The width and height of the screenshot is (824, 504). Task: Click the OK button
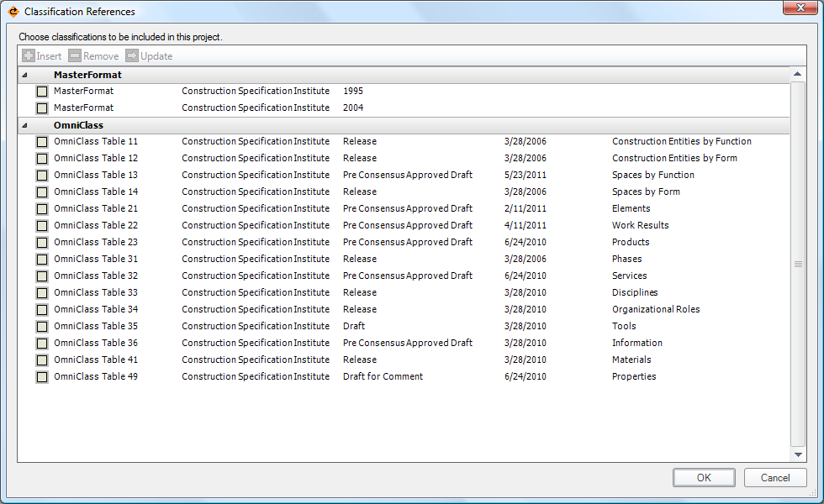pyautogui.click(x=704, y=478)
